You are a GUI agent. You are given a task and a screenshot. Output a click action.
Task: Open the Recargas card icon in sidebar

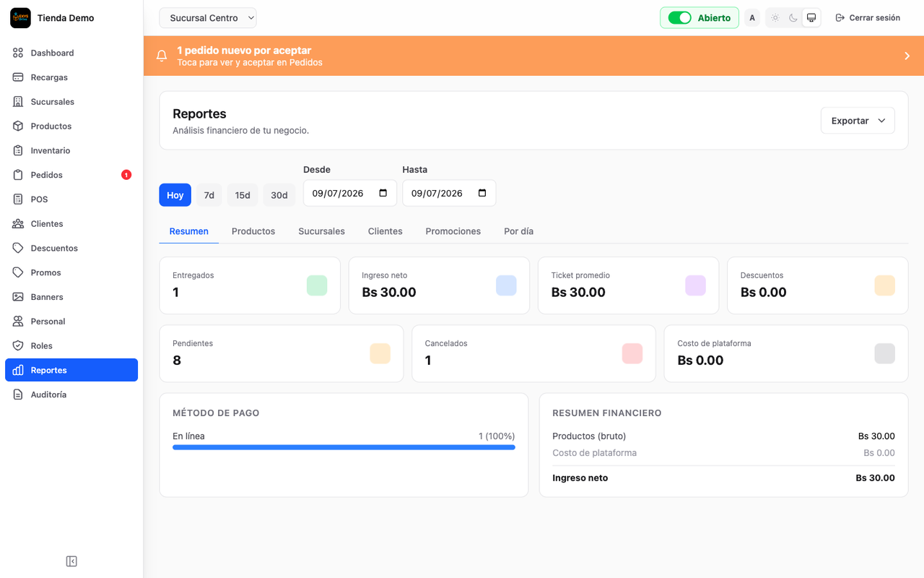point(18,77)
